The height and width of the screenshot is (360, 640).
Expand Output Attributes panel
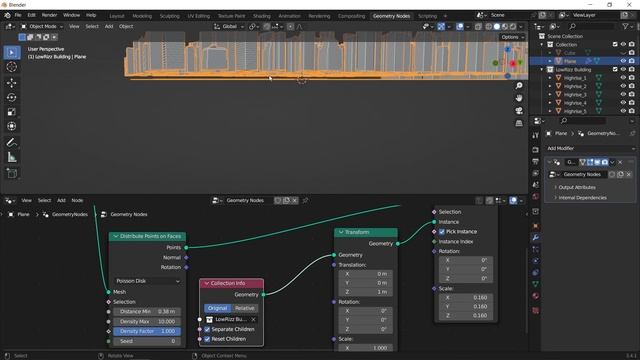pyautogui.click(x=577, y=187)
